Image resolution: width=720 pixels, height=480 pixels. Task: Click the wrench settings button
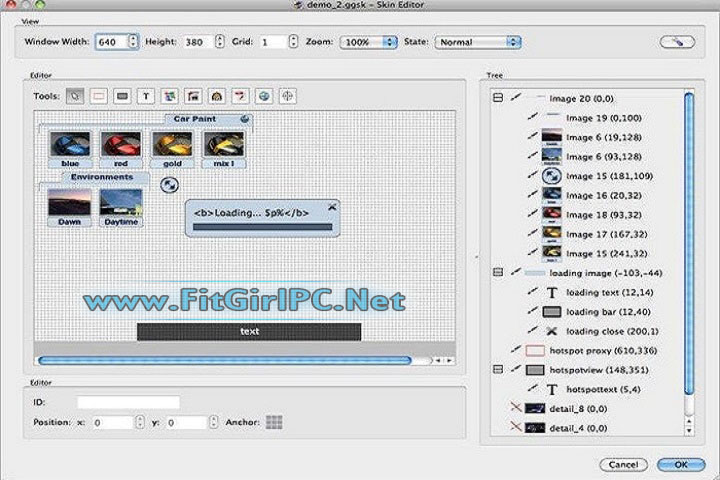(676, 42)
